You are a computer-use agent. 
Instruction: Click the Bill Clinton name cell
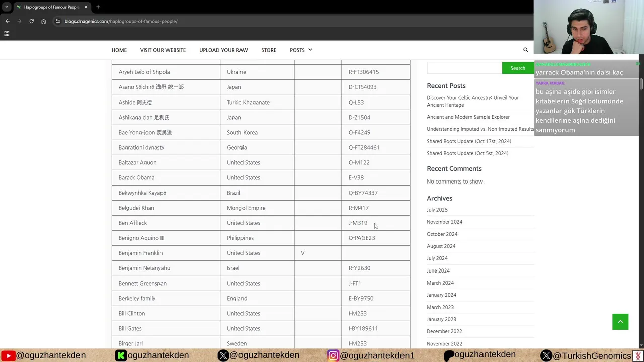[166, 313]
